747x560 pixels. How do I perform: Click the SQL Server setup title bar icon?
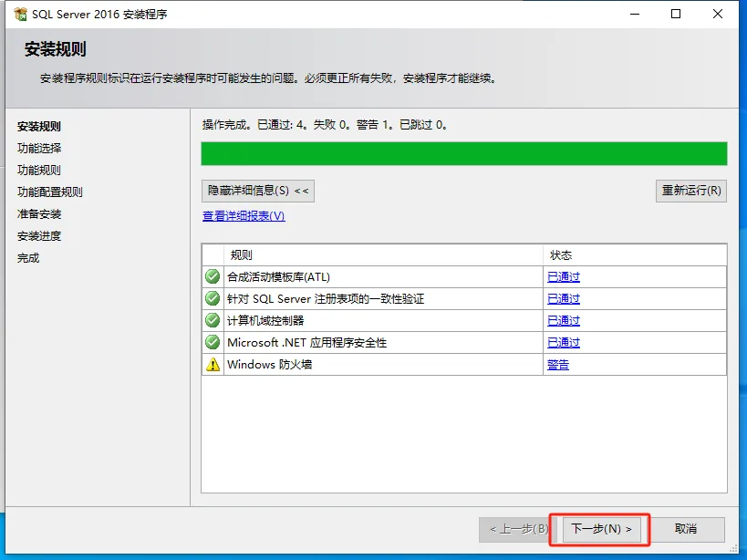click(x=20, y=15)
